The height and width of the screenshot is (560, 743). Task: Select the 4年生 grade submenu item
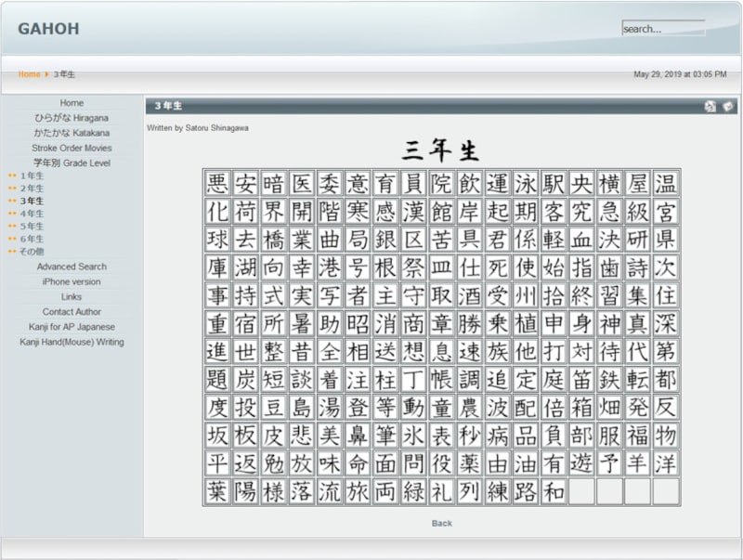pos(32,214)
